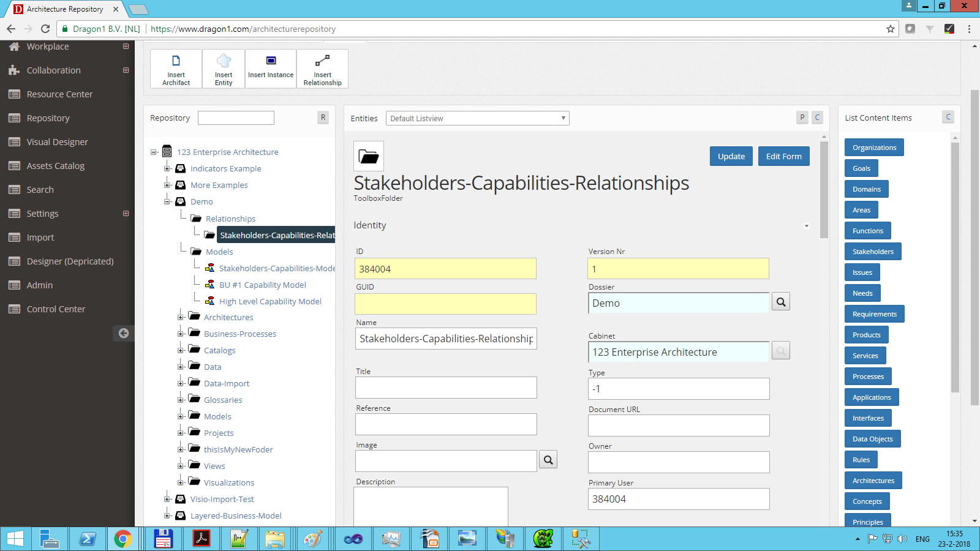980x551 pixels.
Task: Click the Data Objects content item button
Action: click(x=872, y=439)
